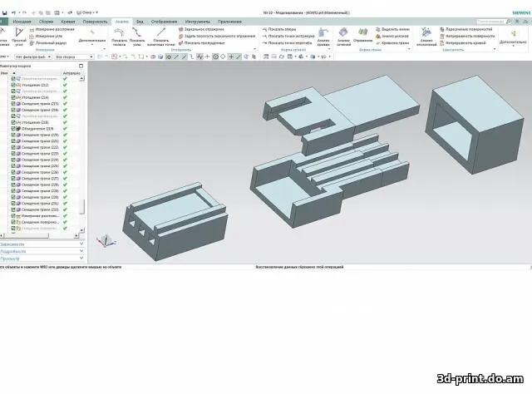Maximize the model navigator panel
The height and width of the screenshot is (394, 532).
[x=81, y=66]
